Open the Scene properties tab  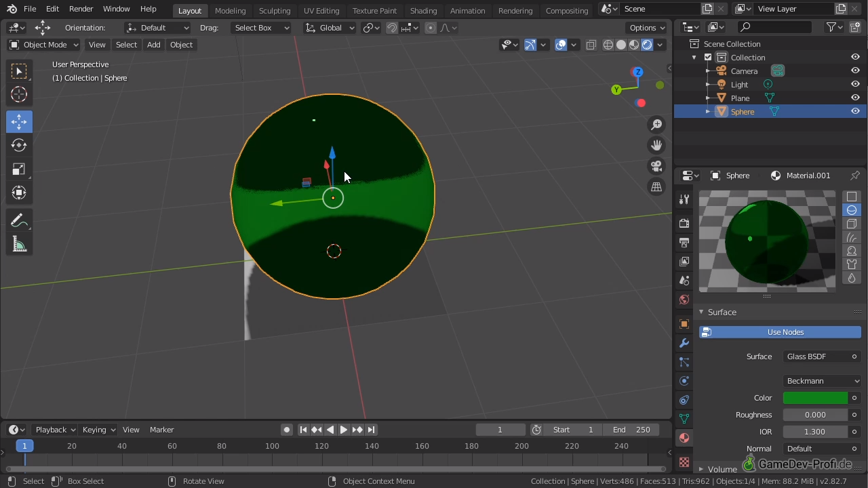[x=684, y=280]
